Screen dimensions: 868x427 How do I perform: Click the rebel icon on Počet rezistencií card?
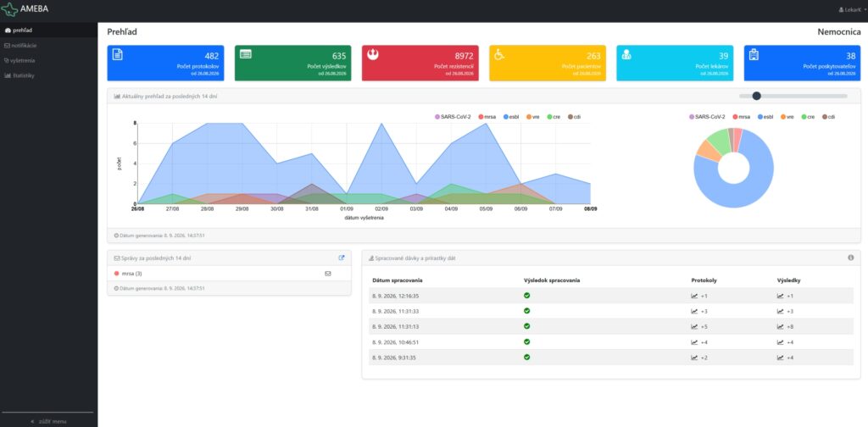[373, 54]
